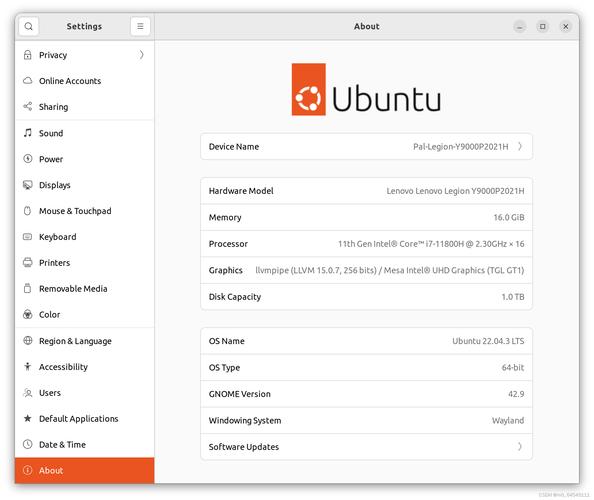This screenshot has height=500, width=594.
Task: Click the Privacy lock icon
Action: pos(28,55)
